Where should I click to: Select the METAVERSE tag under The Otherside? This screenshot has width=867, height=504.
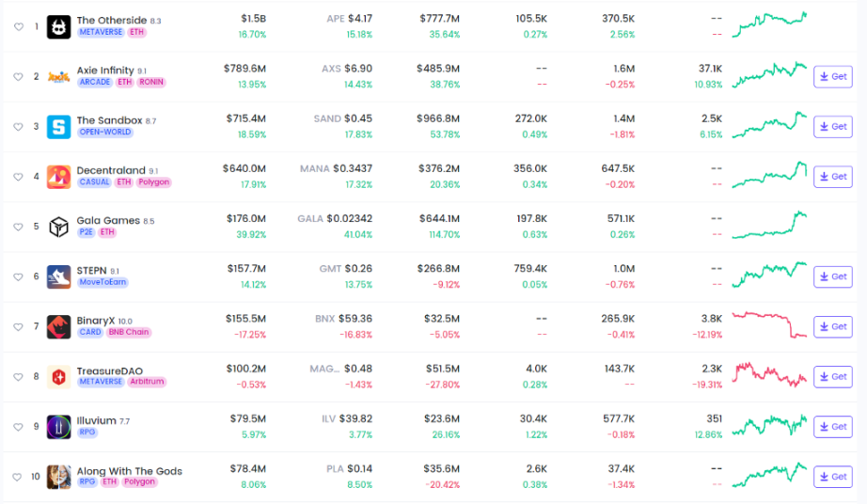(102, 32)
